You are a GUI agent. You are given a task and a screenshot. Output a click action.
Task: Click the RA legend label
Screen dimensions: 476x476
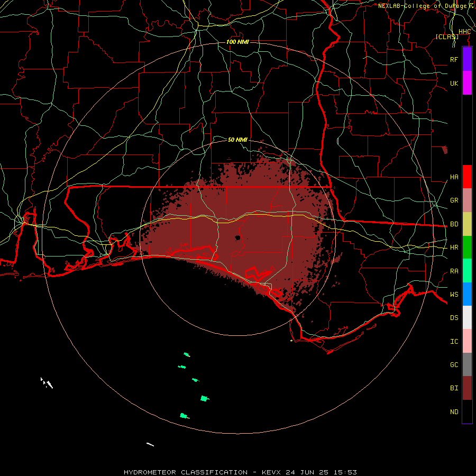point(454,271)
